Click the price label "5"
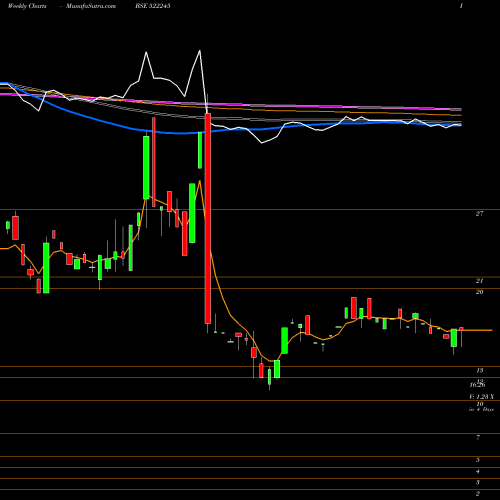 tap(478, 460)
